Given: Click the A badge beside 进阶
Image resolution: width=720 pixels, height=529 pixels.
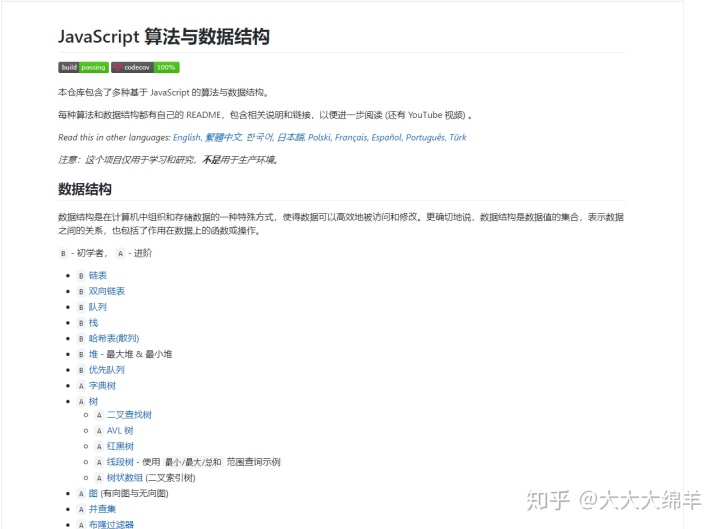Looking at the screenshot, I should (120, 253).
